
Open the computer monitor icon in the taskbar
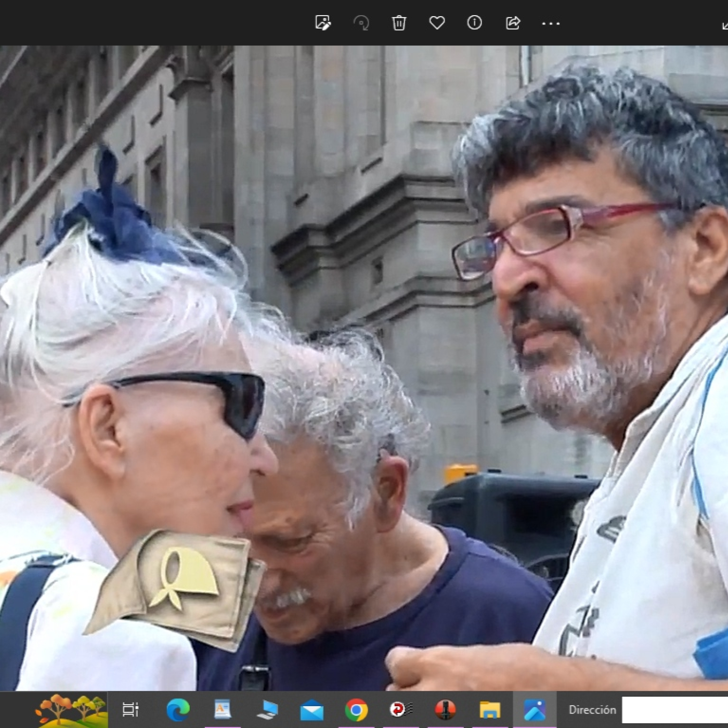(267, 710)
